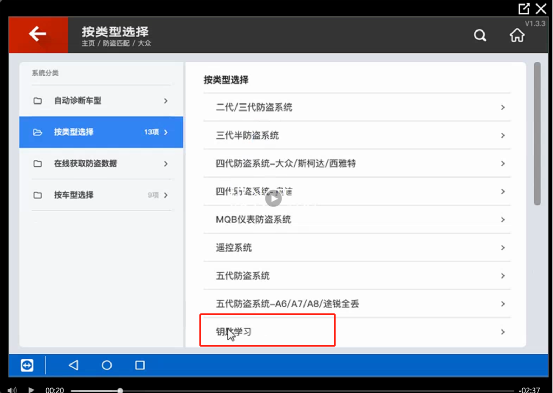Screen dimensions: 553x393
Task: Tap the Android back triangle icon
Action: [x=73, y=365]
